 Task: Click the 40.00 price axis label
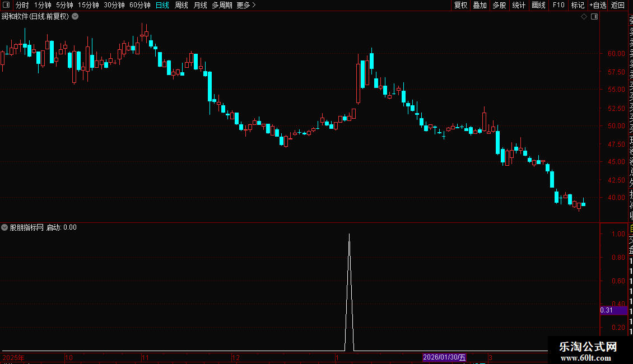click(616, 198)
